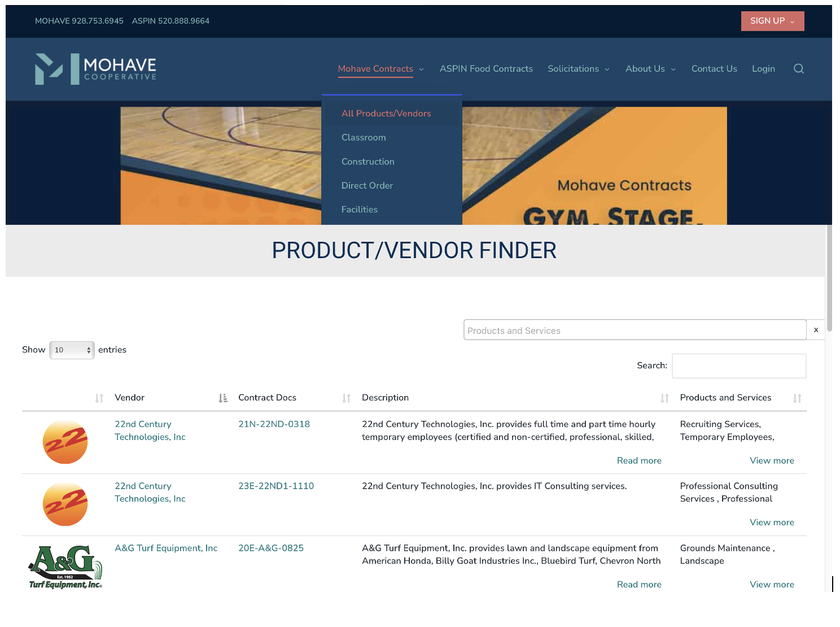Focus the table Search input field
Screen dimensions: 840x627
[739, 366]
